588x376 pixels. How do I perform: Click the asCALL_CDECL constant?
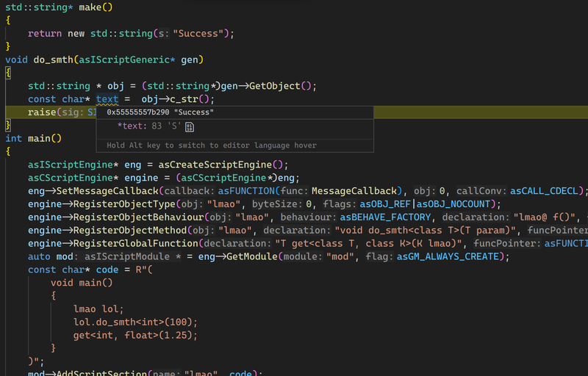pyautogui.click(x=544, y=191)
